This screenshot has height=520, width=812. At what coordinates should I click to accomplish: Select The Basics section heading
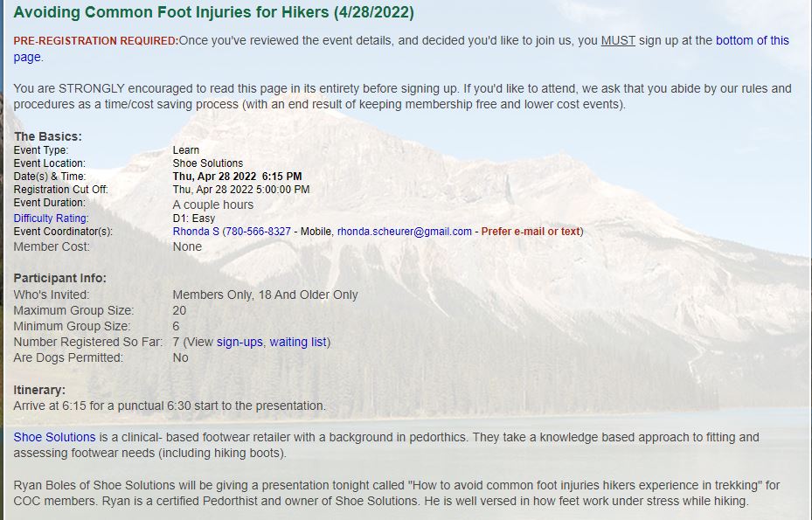coord(48,136)
